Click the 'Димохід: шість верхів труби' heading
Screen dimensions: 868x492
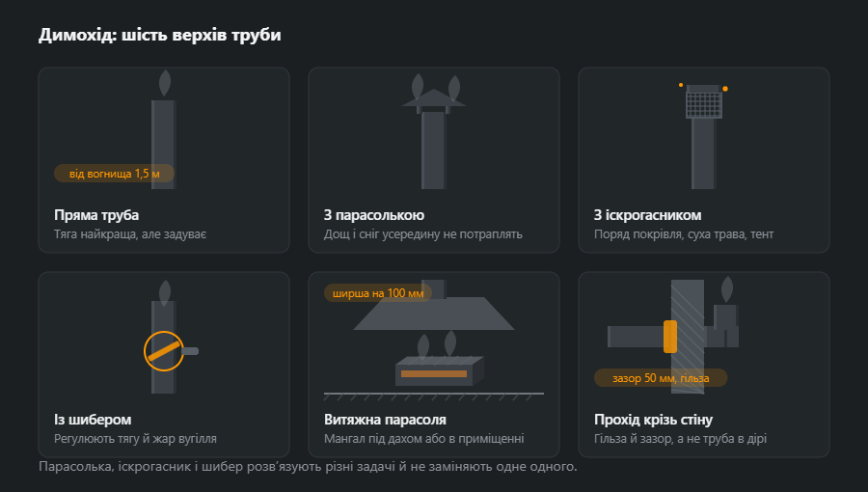point(160,35)
